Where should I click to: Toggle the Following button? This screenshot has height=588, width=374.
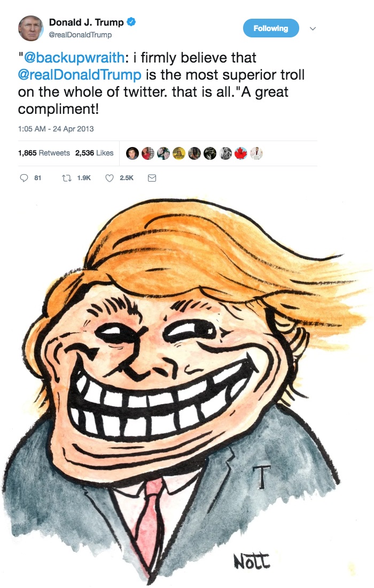[x=271, y=28]
